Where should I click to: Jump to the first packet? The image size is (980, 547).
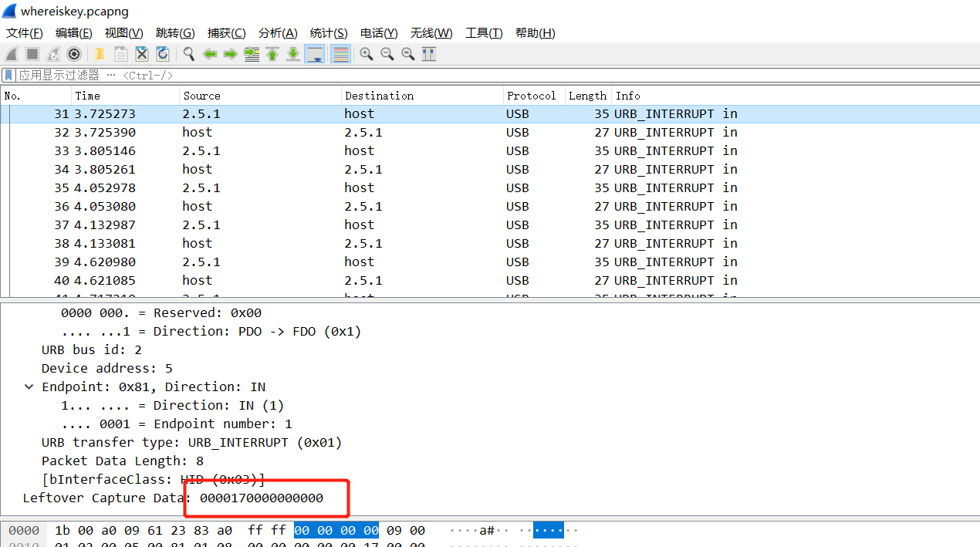pyautogui.click(x=272, y=54)
